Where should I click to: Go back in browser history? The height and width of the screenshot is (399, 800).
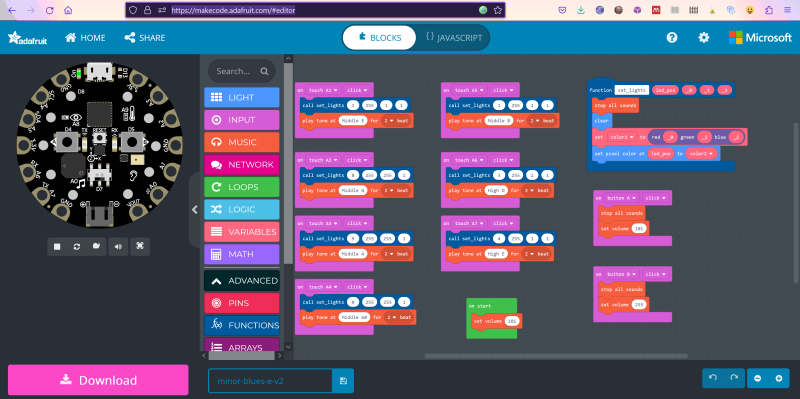tap(12, 10)
